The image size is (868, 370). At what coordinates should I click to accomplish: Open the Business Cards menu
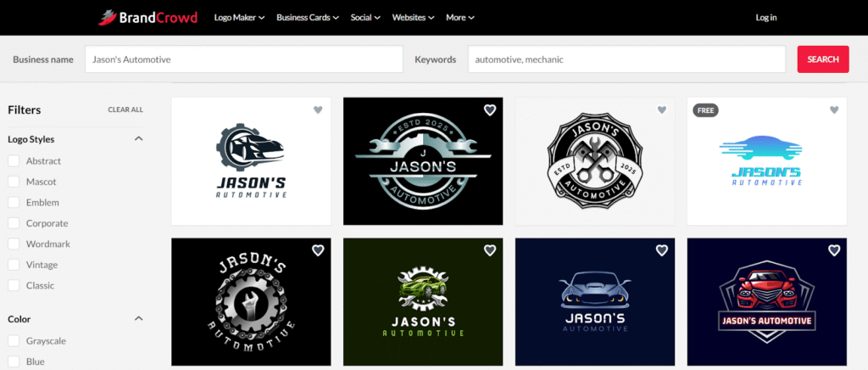308,17
